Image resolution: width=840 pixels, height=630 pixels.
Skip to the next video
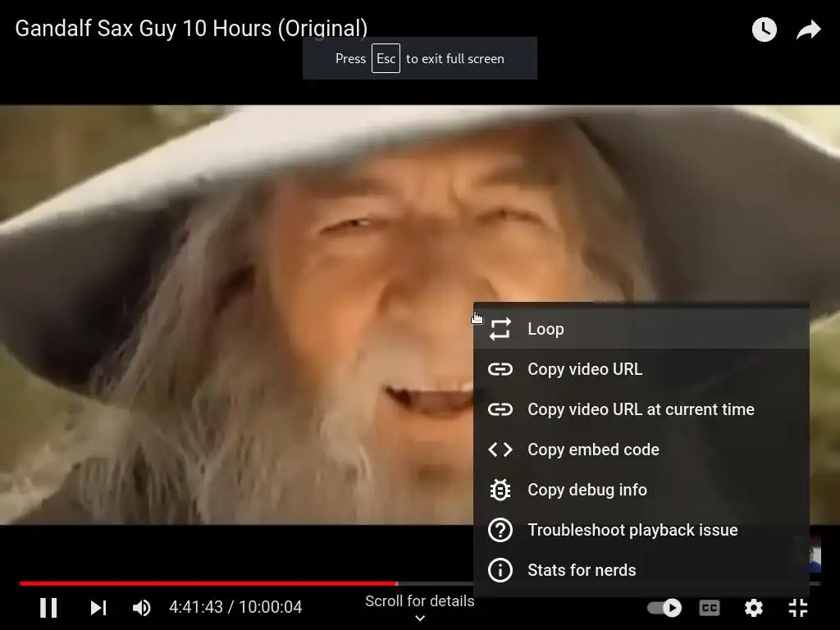point(98,608)
